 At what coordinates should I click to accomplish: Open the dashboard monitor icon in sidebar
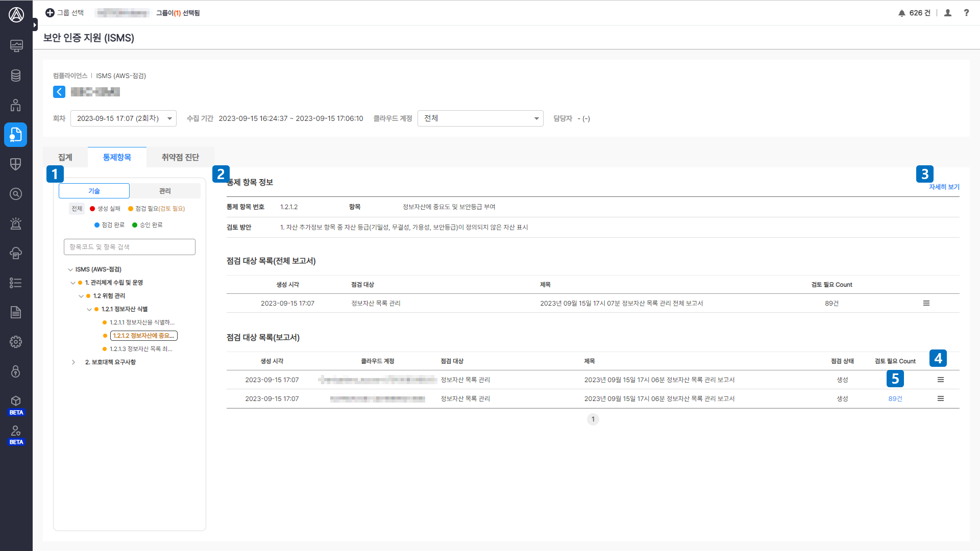[x=16, y=46]
